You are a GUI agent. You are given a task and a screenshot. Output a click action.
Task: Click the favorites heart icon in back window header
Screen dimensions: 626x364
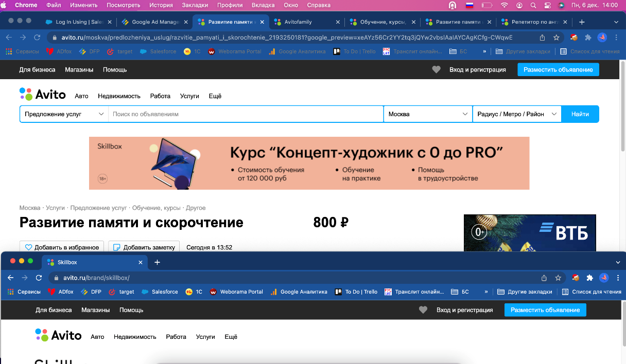(436, 70)
